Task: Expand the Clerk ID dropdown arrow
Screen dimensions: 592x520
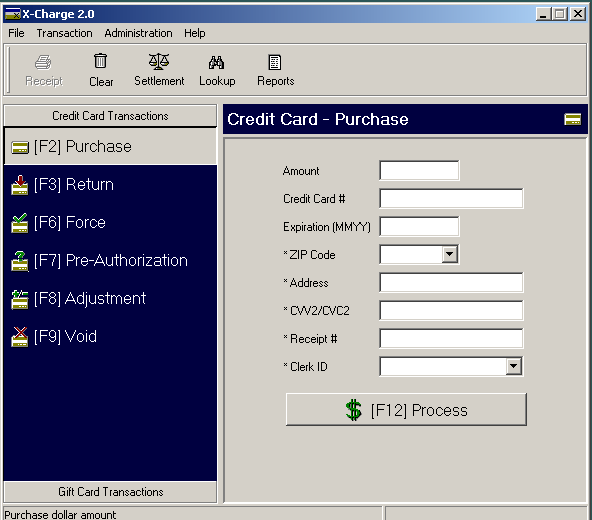Action: pos(513,366)
